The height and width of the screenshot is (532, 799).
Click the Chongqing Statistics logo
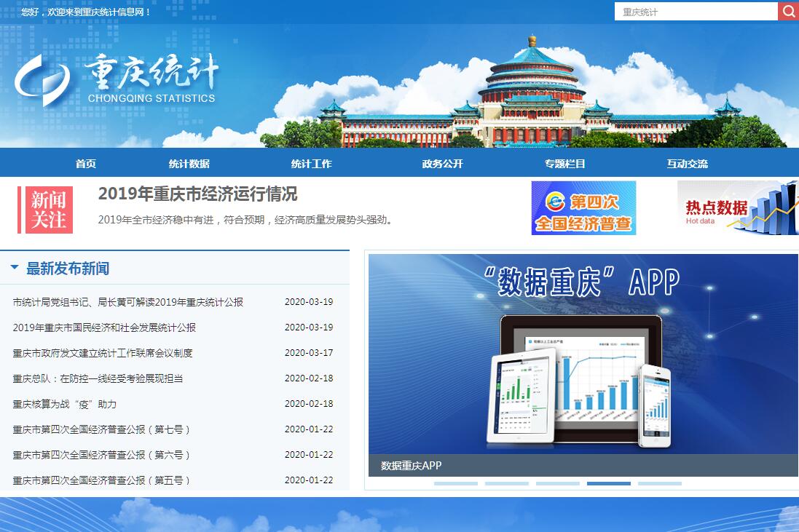pyautogui.click(x=117, y=79)
